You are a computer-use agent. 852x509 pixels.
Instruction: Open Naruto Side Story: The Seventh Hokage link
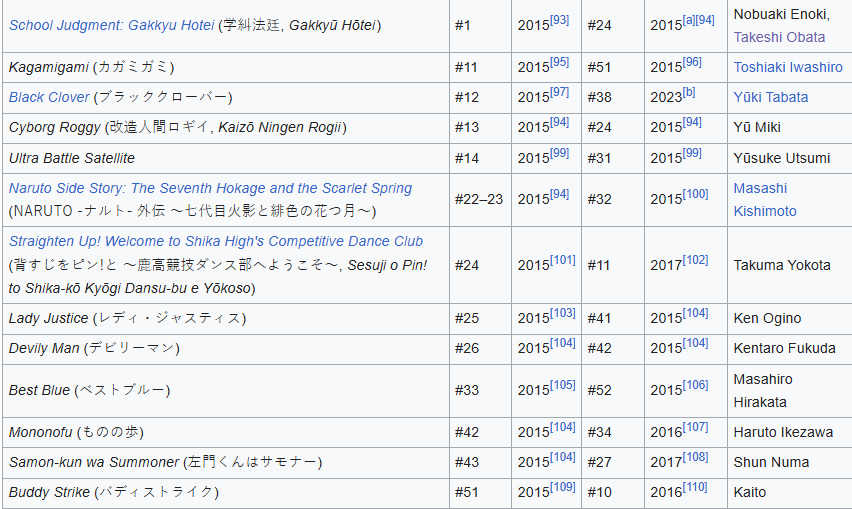click(210, 188)
